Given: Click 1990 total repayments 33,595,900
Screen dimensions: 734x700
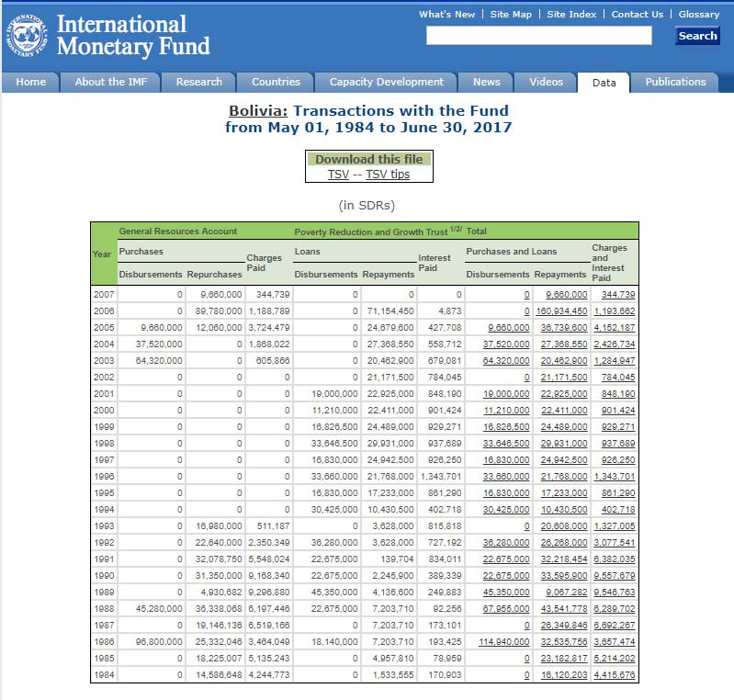Looking at the screenshot, I should point(564,576).
